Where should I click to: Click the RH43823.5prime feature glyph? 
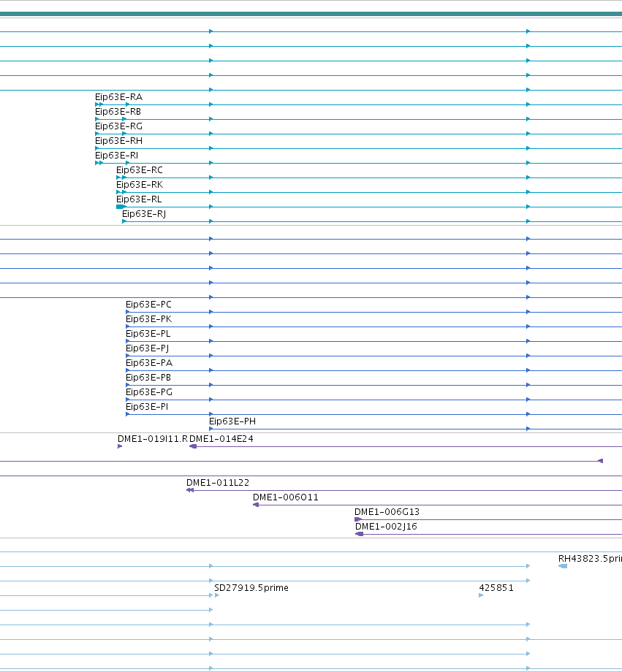pyautogui.click(x=563, y=566)
